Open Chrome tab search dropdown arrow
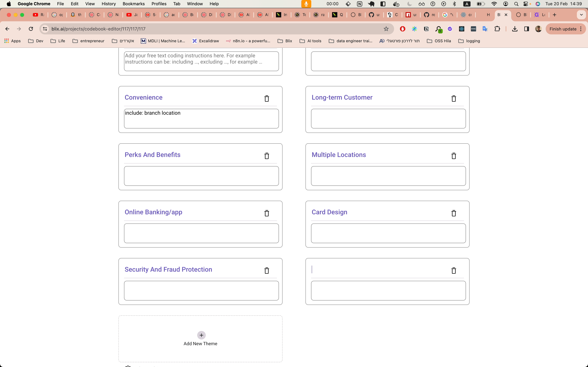The image size is (588, 367). 581,15
